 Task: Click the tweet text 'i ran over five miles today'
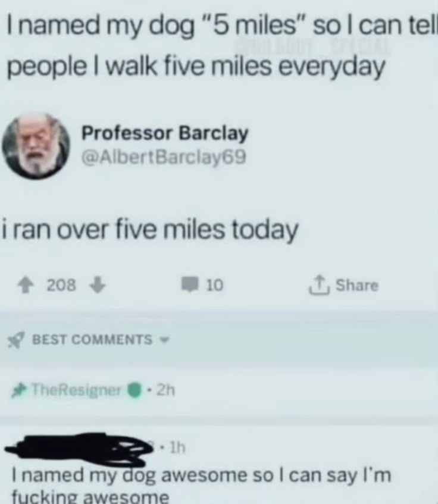tap(150, 230)
